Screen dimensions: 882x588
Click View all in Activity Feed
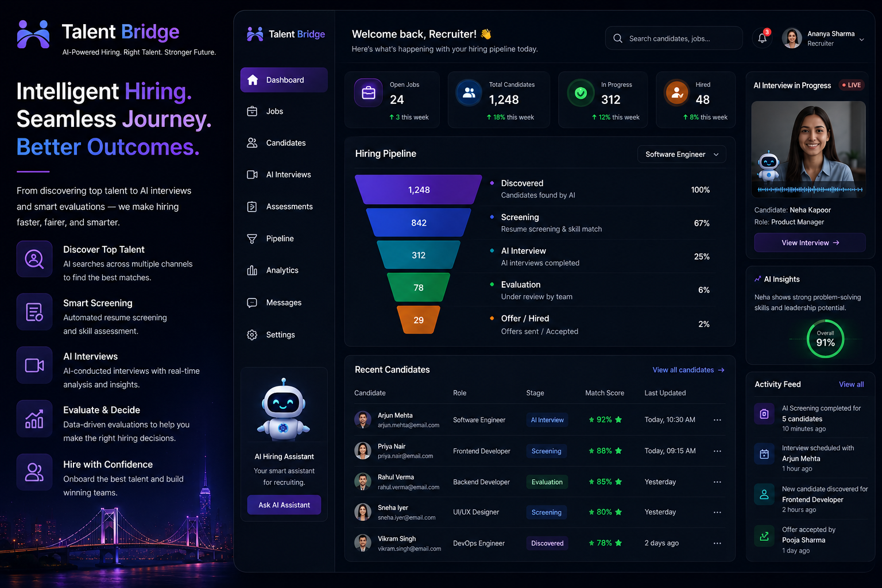(851, 384)
